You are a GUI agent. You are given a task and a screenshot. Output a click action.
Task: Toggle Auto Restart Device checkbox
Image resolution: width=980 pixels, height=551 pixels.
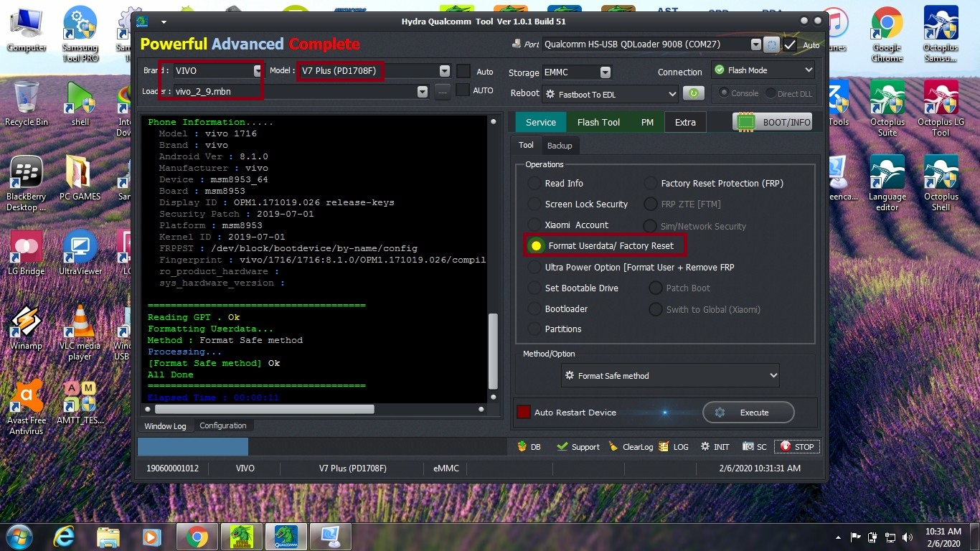click(524, 413)
